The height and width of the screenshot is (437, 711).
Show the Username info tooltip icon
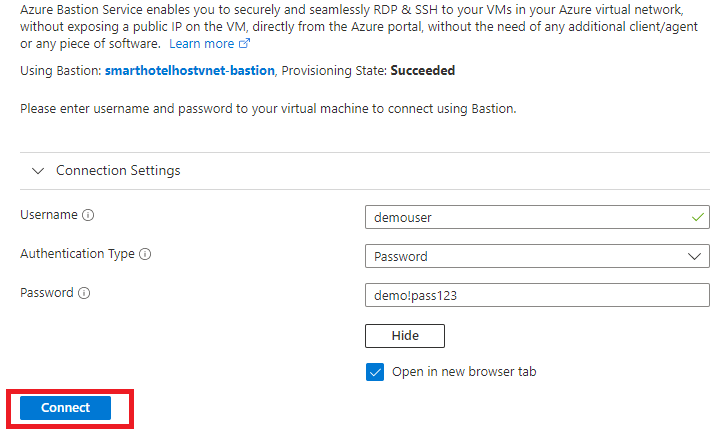88,215
